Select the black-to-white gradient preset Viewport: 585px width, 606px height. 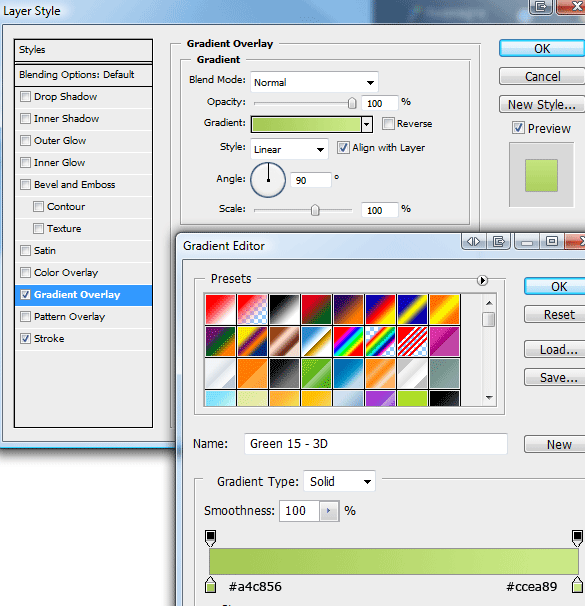click(x=285, y=309)
